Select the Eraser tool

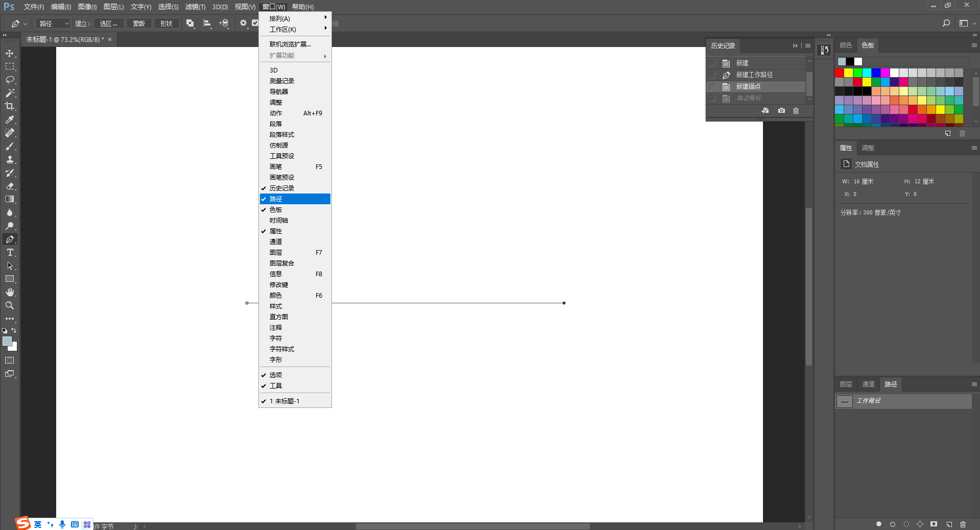[x=10, y=186]
